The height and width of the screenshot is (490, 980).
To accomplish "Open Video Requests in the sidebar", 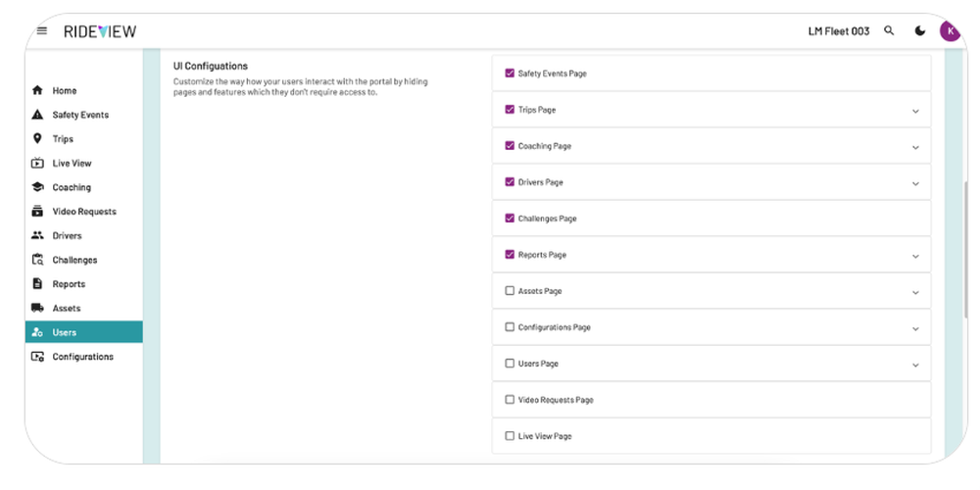I will 83,212.
